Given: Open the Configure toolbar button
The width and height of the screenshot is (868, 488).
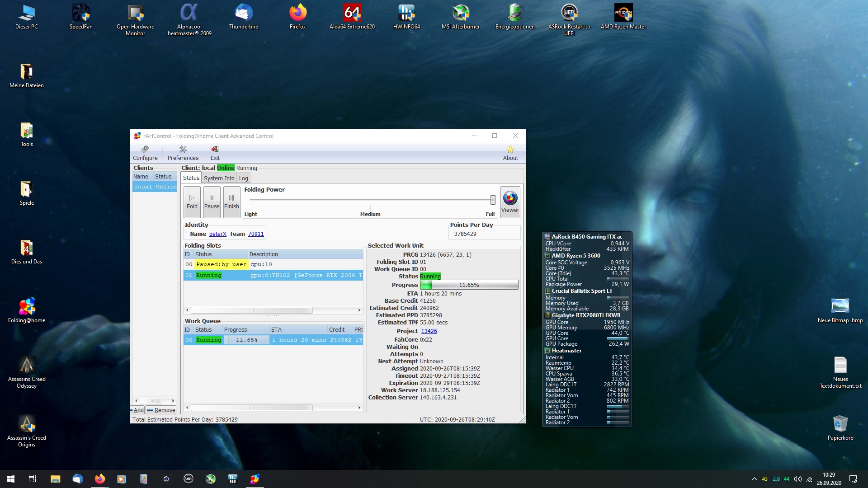Looking at the screenshot, I should coord(145,153).
